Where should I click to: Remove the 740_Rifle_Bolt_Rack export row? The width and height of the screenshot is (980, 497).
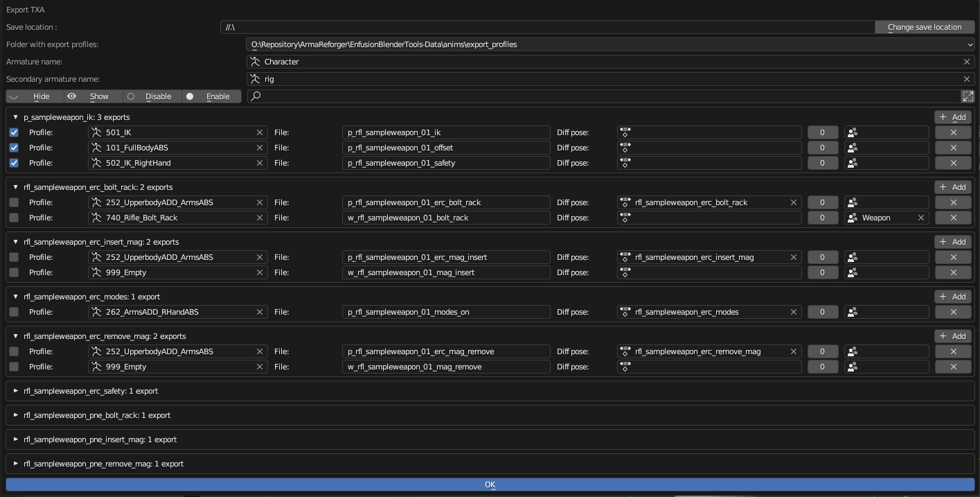pyautogui.click(x=953, y=218)
